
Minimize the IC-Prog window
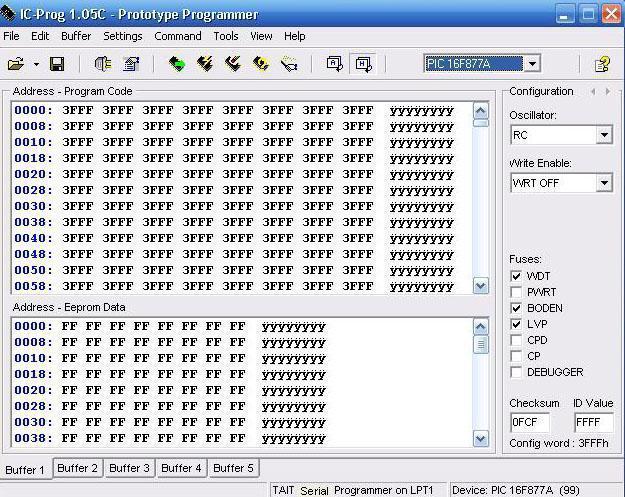pyautogui.click(x=564, y=14)
